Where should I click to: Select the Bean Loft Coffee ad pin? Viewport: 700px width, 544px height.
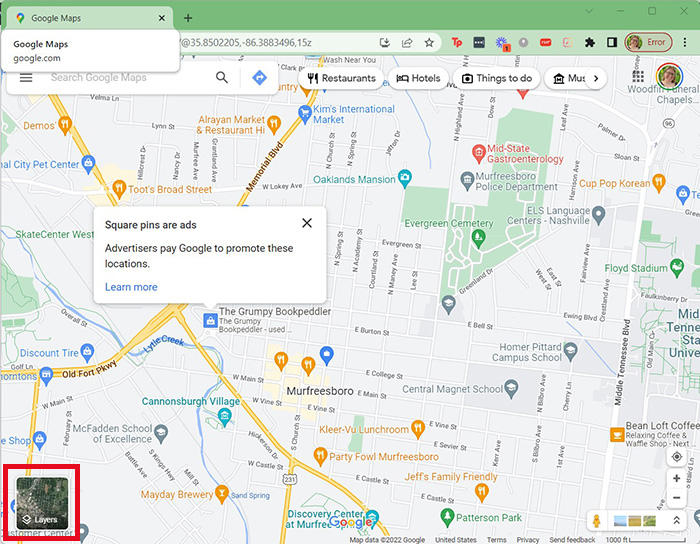[617, 434]
